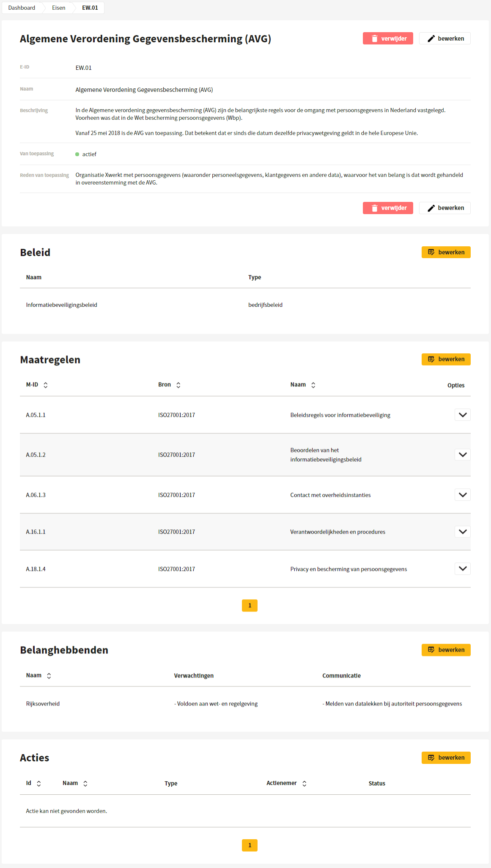Expand row options for A.16.1.1
Viewport: 491px width, 868px height.
(463, 532)
